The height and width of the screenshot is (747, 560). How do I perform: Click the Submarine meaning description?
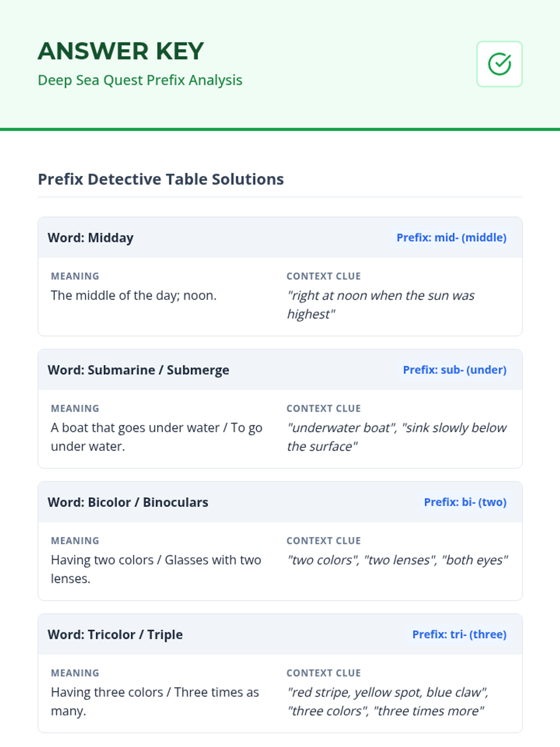pos(156,437)
